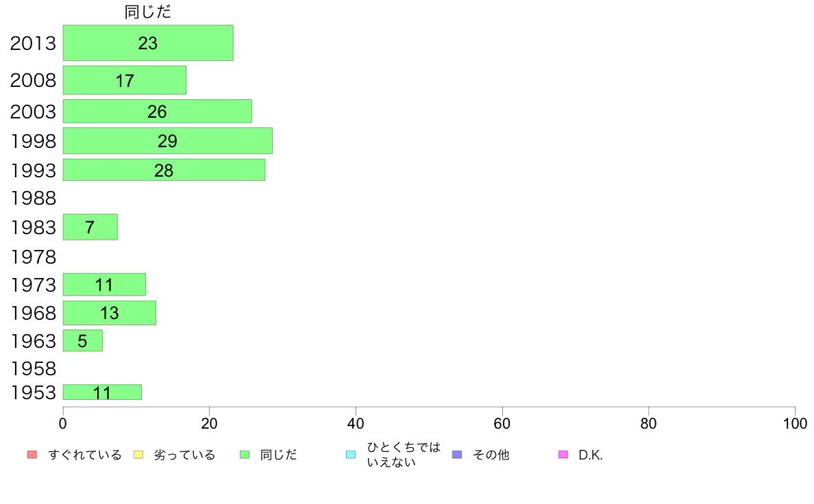Click the すぐれている legend label text
This screenshot has width=814, height=504.
(x=85, y=455)
